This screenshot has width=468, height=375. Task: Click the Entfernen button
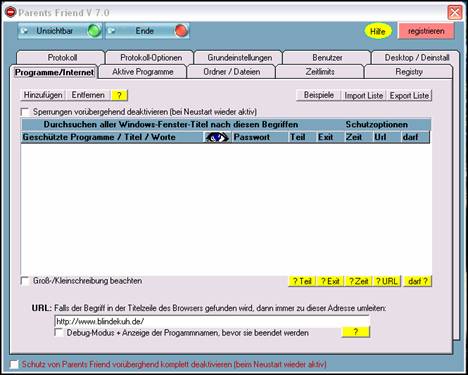click(88, 95)
